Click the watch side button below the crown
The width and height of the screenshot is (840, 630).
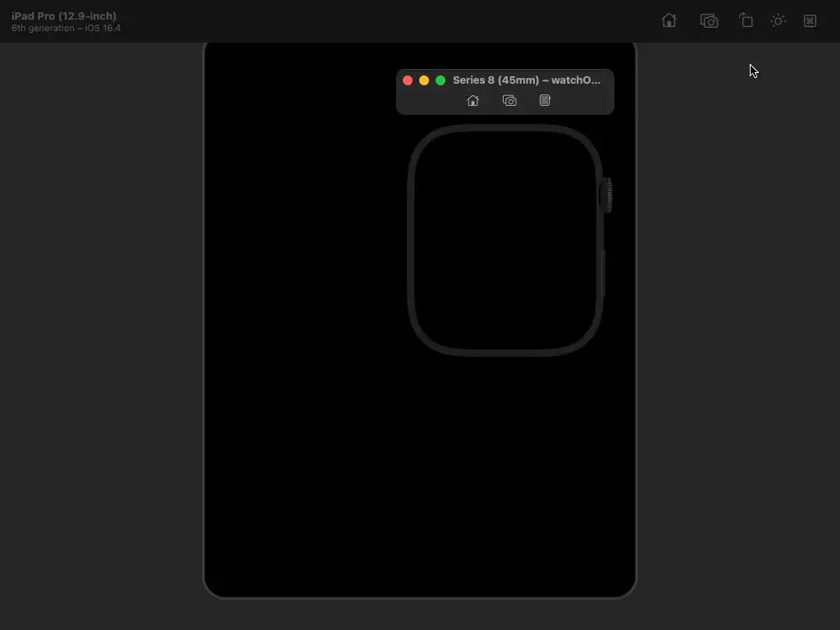603,274
